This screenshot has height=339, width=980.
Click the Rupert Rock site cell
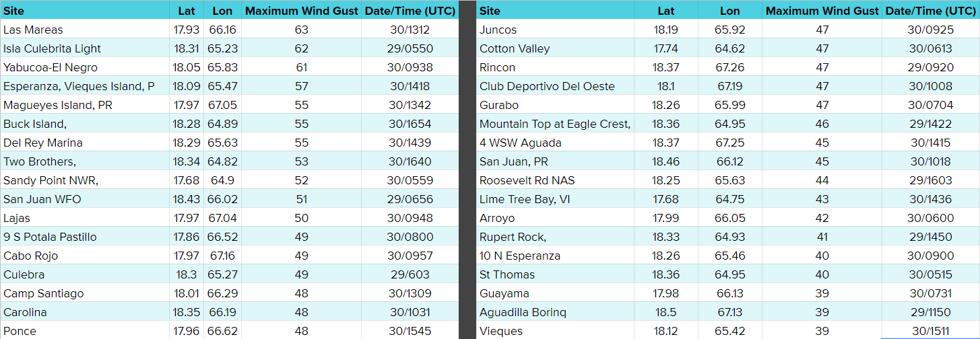tap(513, 237)
